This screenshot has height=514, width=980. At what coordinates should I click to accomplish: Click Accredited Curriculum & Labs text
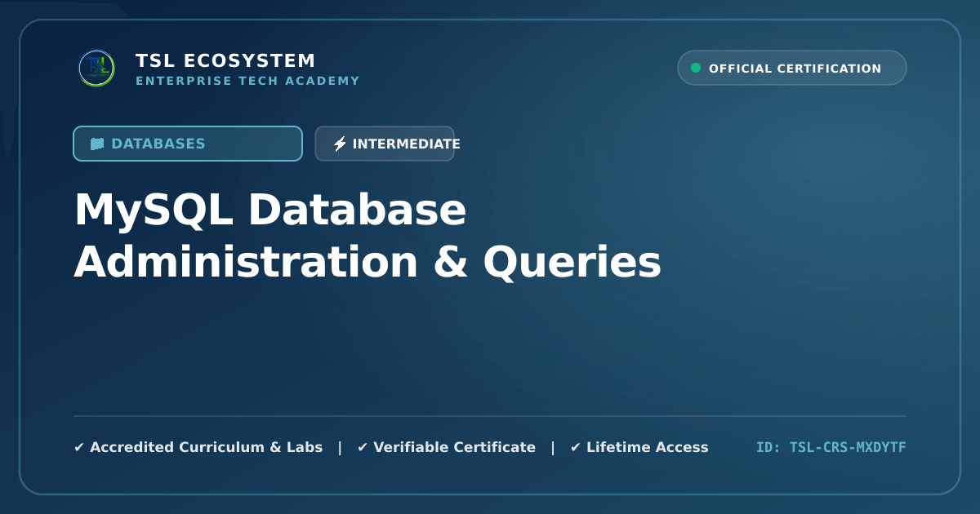[x=206, y=447]
